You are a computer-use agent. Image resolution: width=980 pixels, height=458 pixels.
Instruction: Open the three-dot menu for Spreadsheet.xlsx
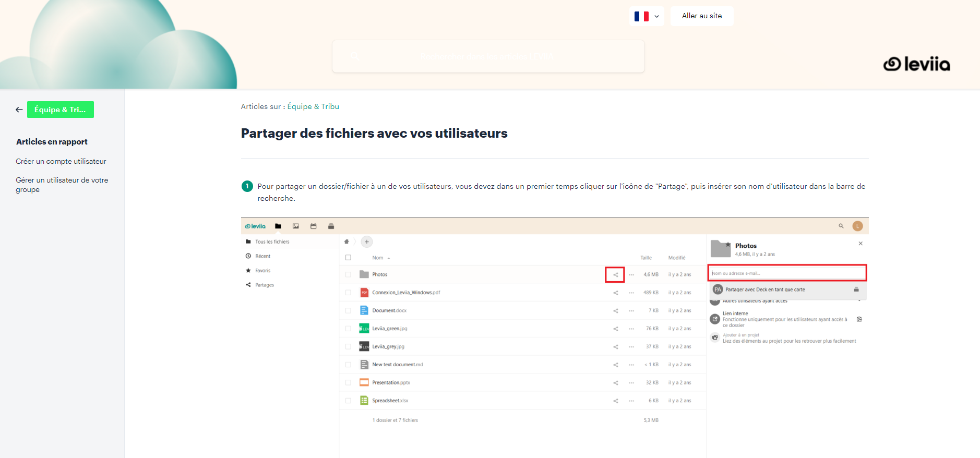631,401
